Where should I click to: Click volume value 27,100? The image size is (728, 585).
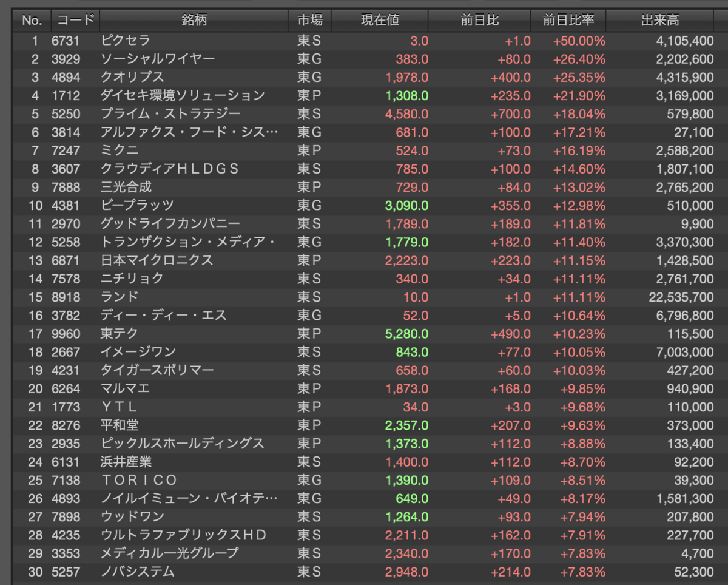click(695, 132)
